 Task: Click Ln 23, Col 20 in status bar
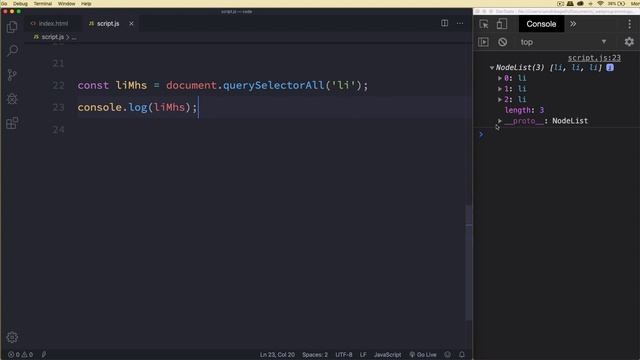(x=277, y=355)
